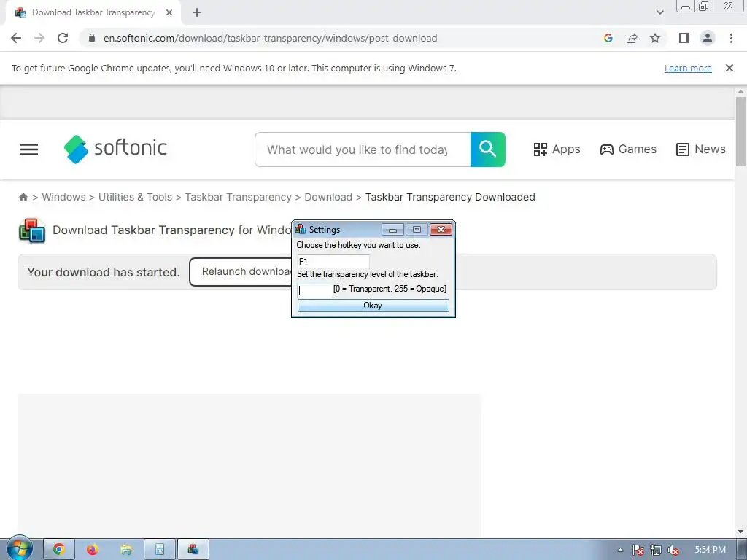Close the Download Taskbar Transparency tab
Viewport: 747px width, 560px height.
[x=169, y=13]
